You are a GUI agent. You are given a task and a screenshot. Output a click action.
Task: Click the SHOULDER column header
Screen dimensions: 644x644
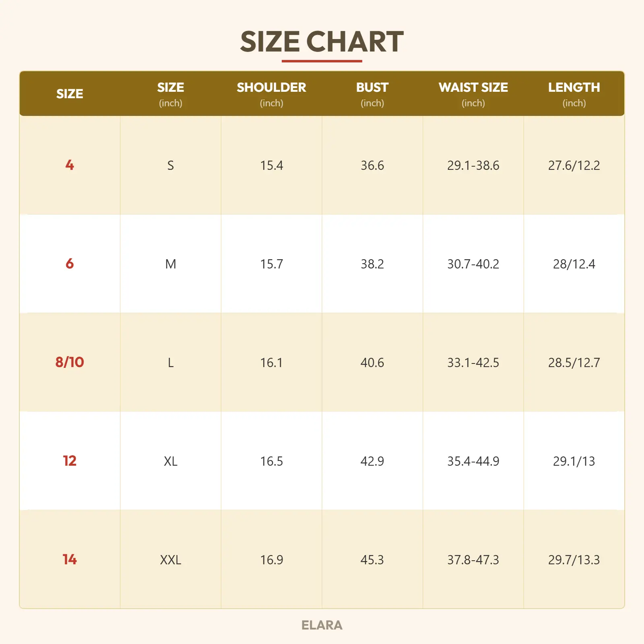click(x=271, y=88)
